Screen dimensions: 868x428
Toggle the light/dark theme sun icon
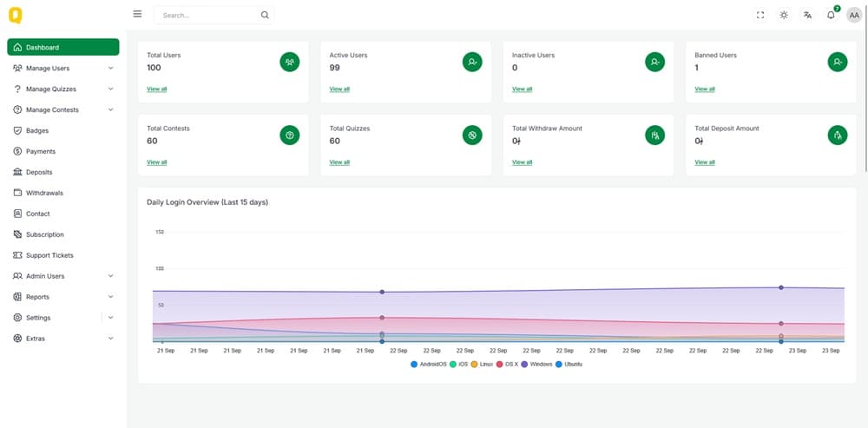(785, 15)
